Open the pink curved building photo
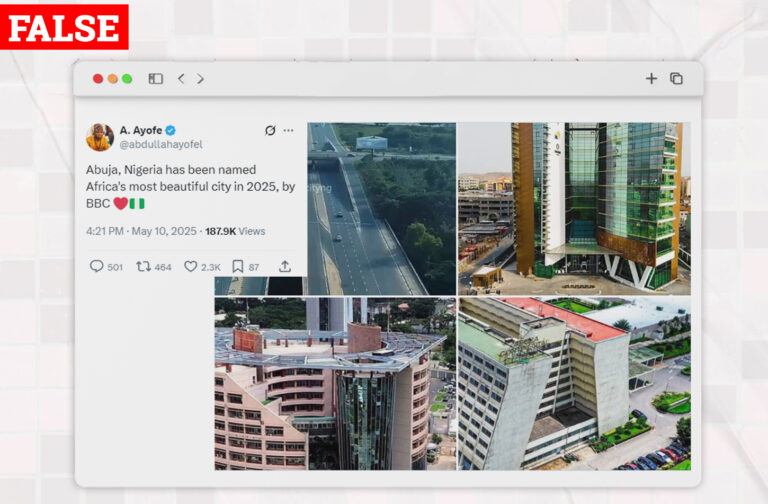Screen dimensions: 768x504 (335, 384)
